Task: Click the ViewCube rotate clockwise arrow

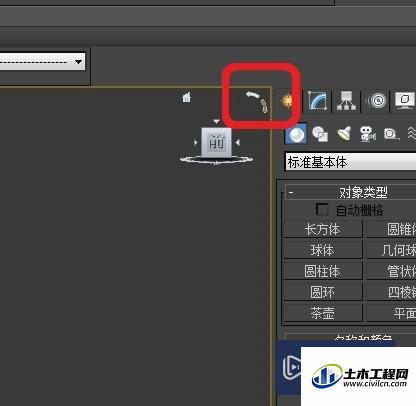Action: pos(264,106)
